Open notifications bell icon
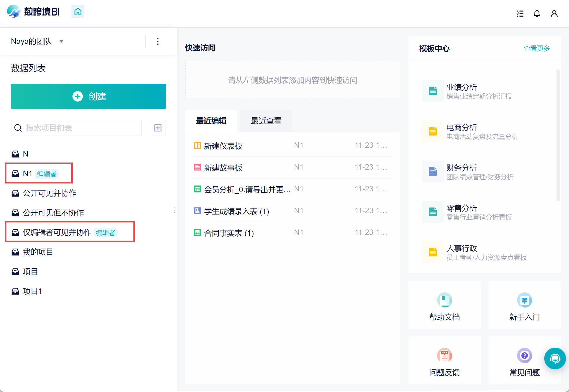This screenshot has width=569, height=392. [537, 14]
